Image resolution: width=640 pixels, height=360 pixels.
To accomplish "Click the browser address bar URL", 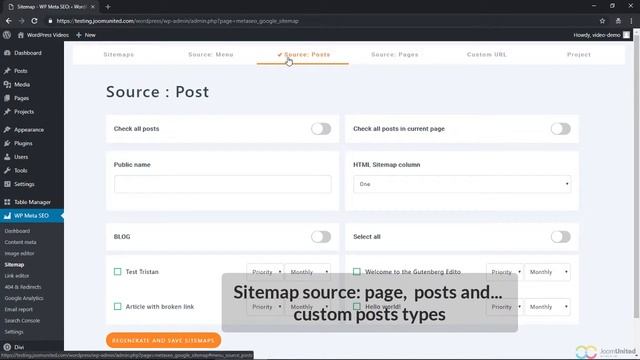I will click(178, 21).
